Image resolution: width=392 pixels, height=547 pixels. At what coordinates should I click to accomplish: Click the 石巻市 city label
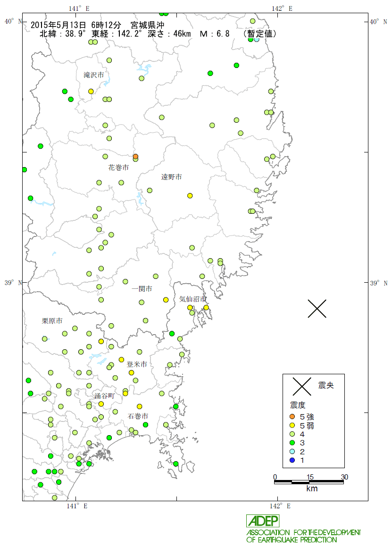[138, 416]
